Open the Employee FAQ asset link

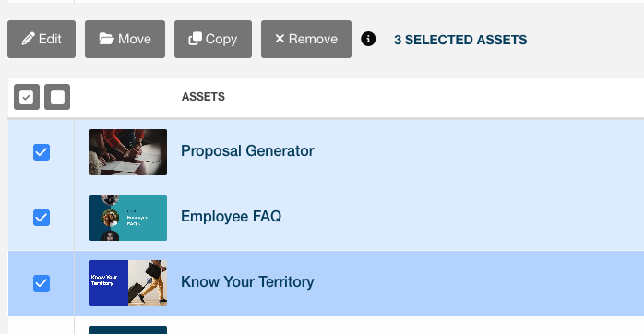pos(232,217)
